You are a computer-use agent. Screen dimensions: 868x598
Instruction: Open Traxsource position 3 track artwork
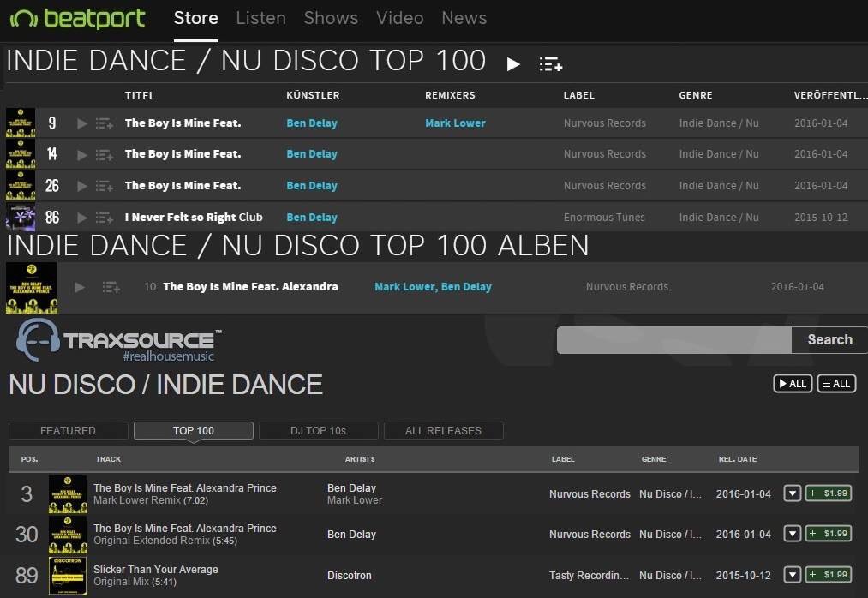pyautogui.click(x=68, y=493)
